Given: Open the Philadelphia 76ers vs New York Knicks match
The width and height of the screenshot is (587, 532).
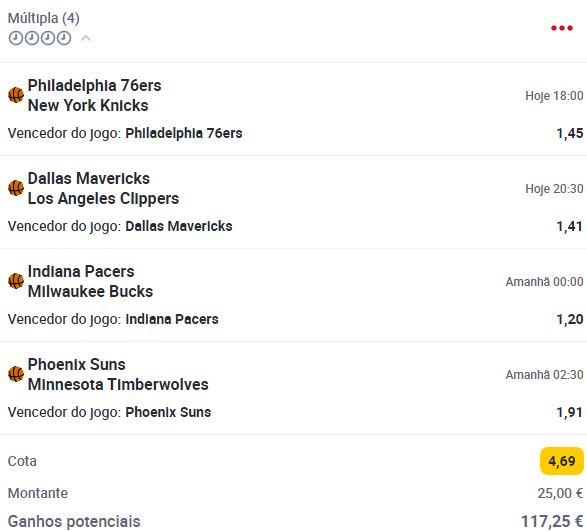Looking at the screenshot, I should (x=95, y=95).
